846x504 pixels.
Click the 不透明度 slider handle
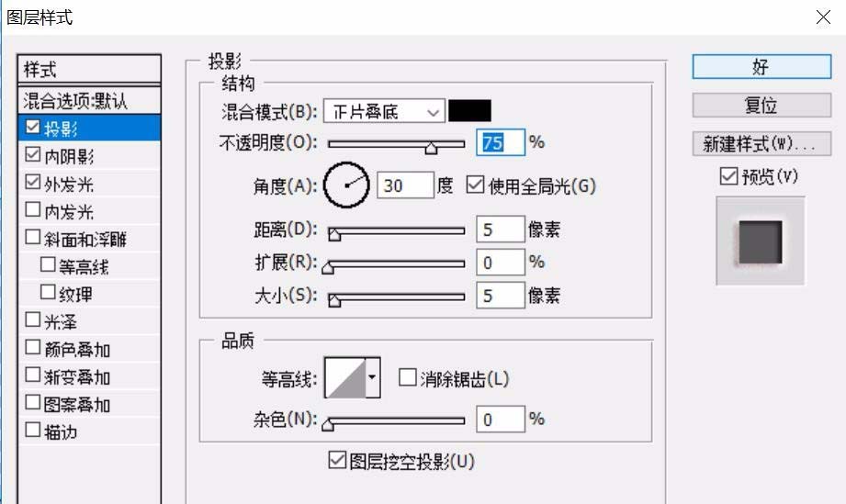pyautogui.click(x=430, y=147)
